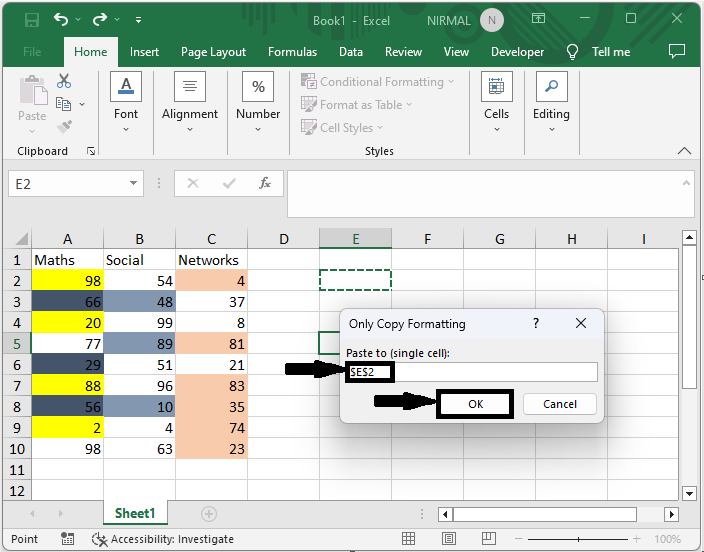
Task: Switch to the View tab
Action: click(456, 52)
